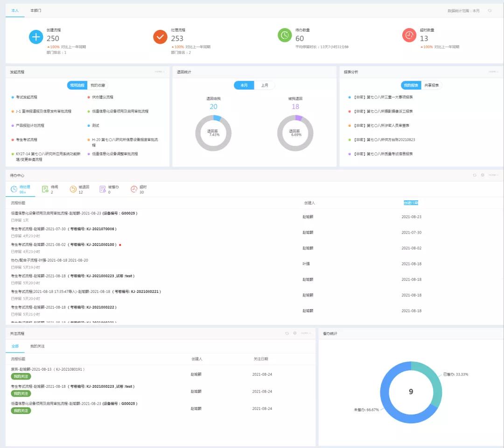Viewport: 504px width, 448px height.
Task: Click the red clock 超时数量 icon
Action: (x=409, y=35)
